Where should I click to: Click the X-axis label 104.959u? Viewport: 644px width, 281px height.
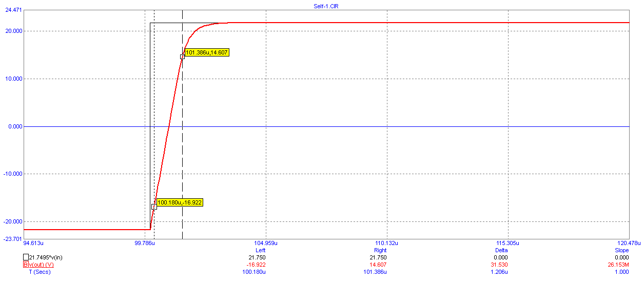click(266, 243)
